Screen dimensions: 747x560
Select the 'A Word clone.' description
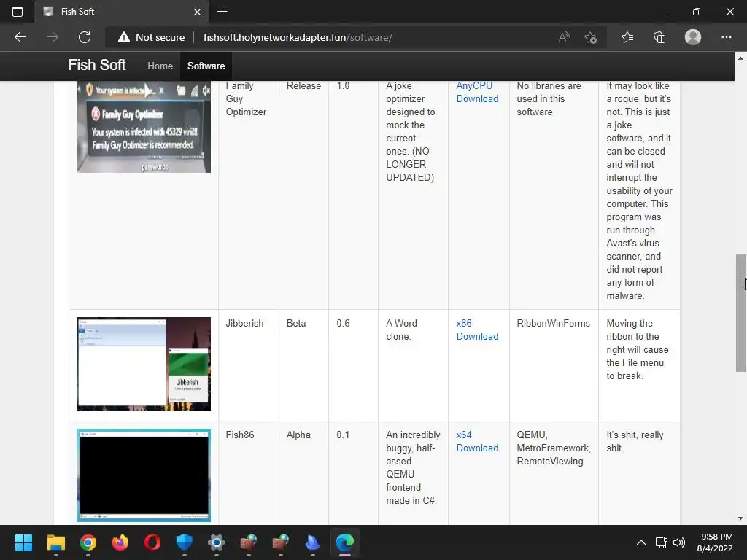click(x=401, y=330)
